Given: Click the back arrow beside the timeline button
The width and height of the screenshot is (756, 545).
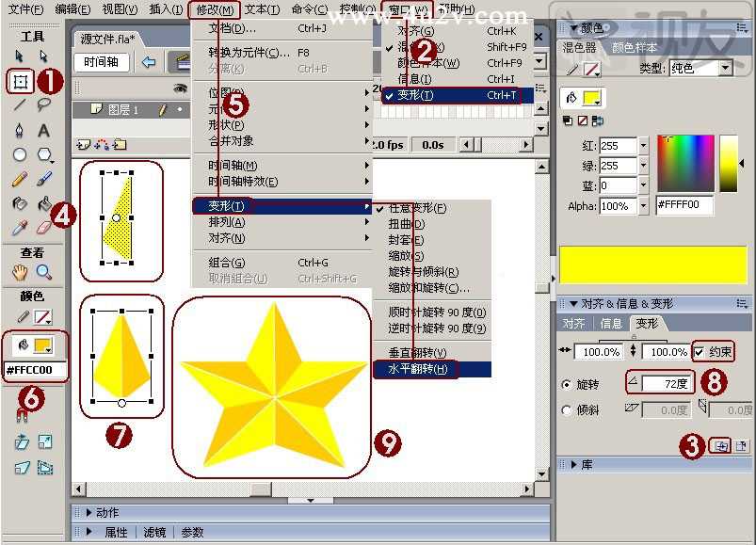Looking at the screenshot, I should click(149, 62).
